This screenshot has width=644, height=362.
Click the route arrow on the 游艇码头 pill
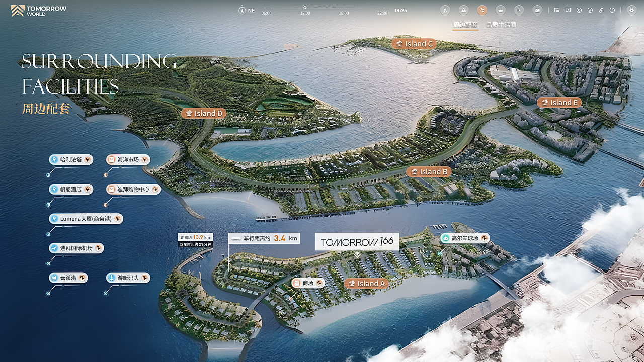coord(144,278)
